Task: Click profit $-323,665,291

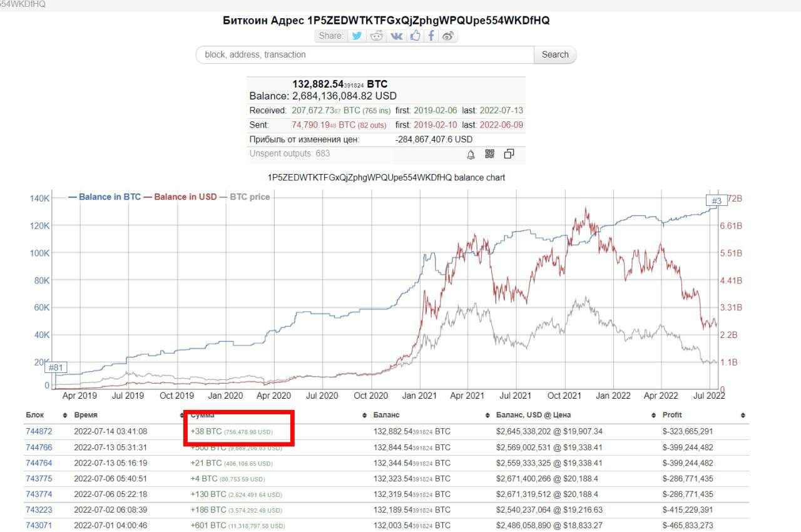Action: pyautogui.click(x=688, y=431)
